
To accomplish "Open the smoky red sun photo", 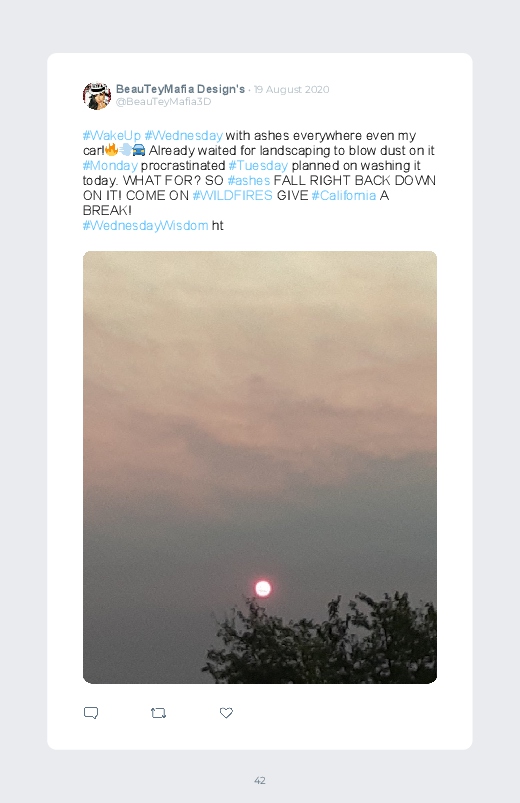I will pyautogui.click(x=260, y=467).
